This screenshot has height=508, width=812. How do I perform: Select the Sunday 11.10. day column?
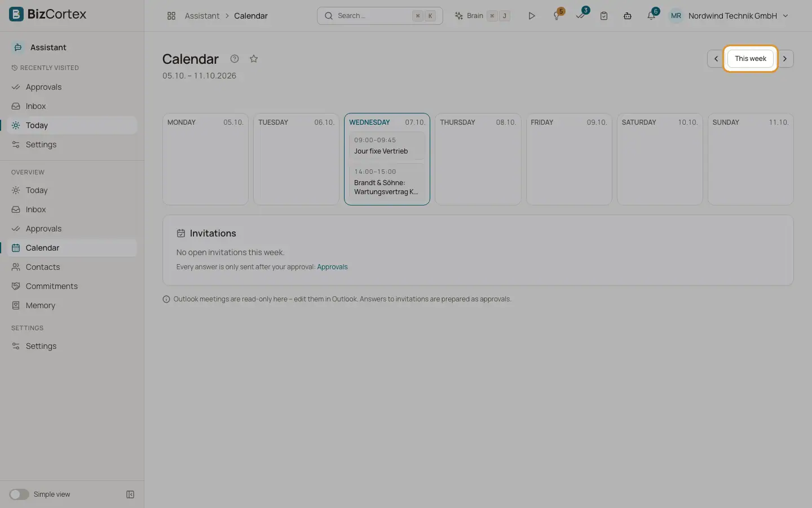click(x=751, y=159)
